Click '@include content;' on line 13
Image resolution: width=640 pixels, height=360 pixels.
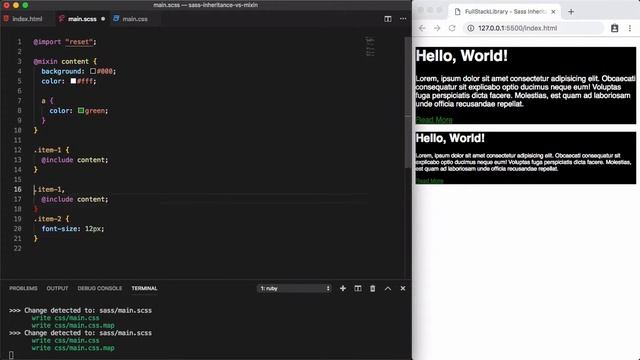[75, 160]
